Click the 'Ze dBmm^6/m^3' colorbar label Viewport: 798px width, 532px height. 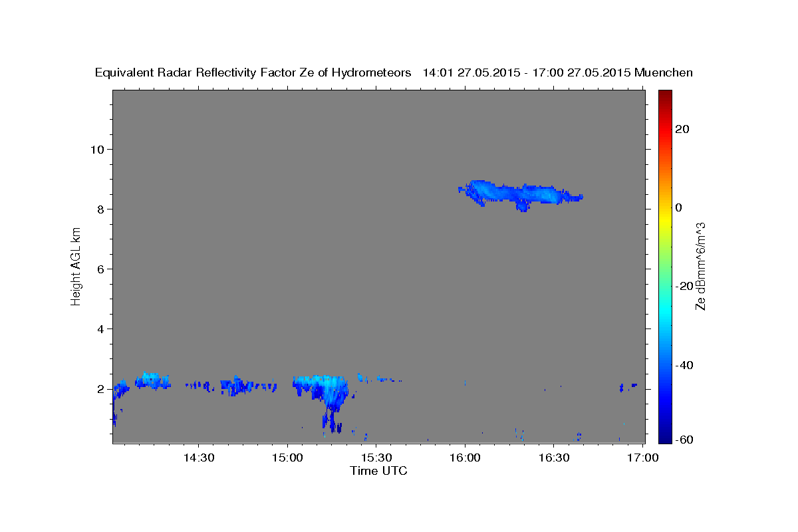700,267
